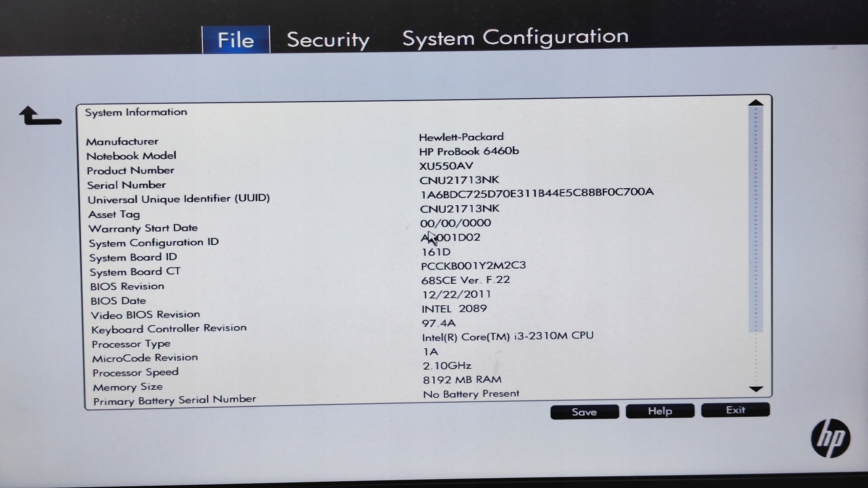Select the INTEL 2089 value

click(454, 309)
